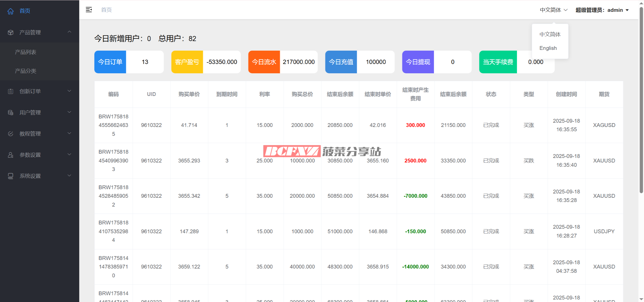Click the 用户管理 coins icon
This screenshot has height=302, width=644.
pyautogui.click(x=11, y=113)
